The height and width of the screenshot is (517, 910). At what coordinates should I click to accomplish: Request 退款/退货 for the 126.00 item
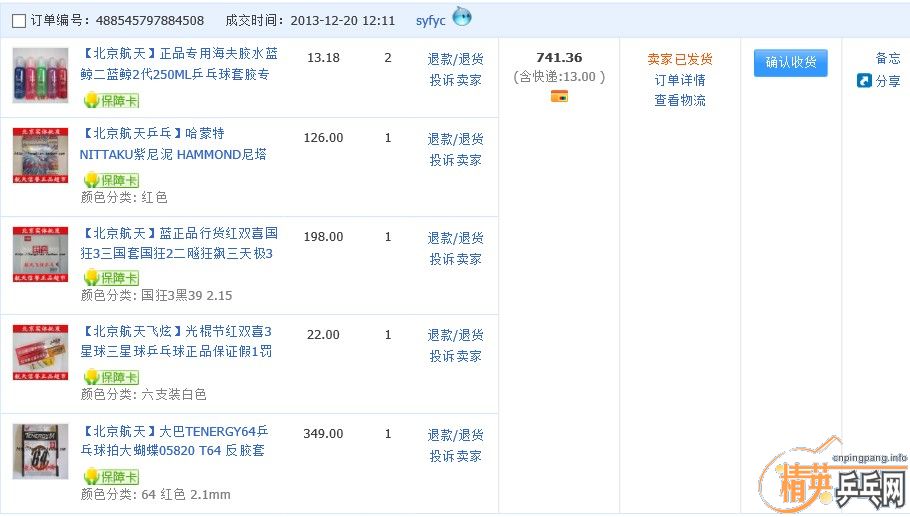pos(456,139)
